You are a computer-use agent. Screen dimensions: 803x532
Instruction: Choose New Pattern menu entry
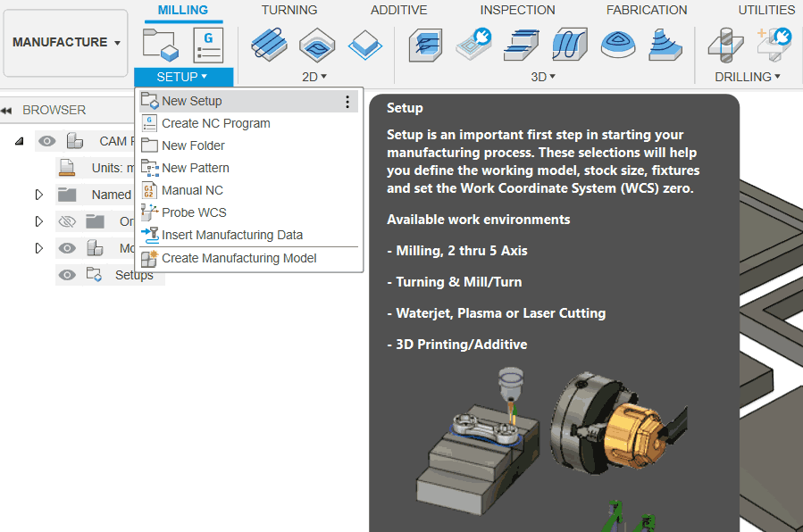click(248, 168)
